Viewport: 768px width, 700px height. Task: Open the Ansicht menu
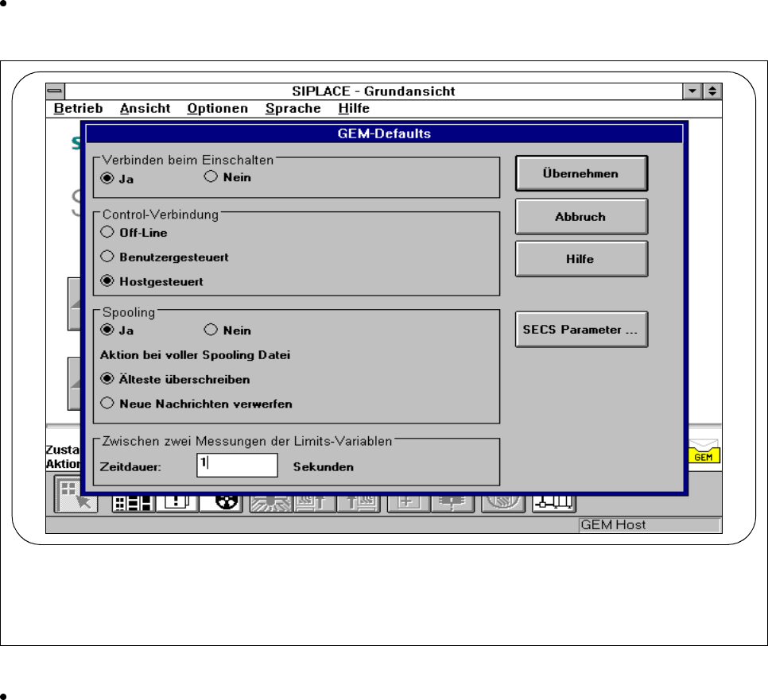coord(145,108)
